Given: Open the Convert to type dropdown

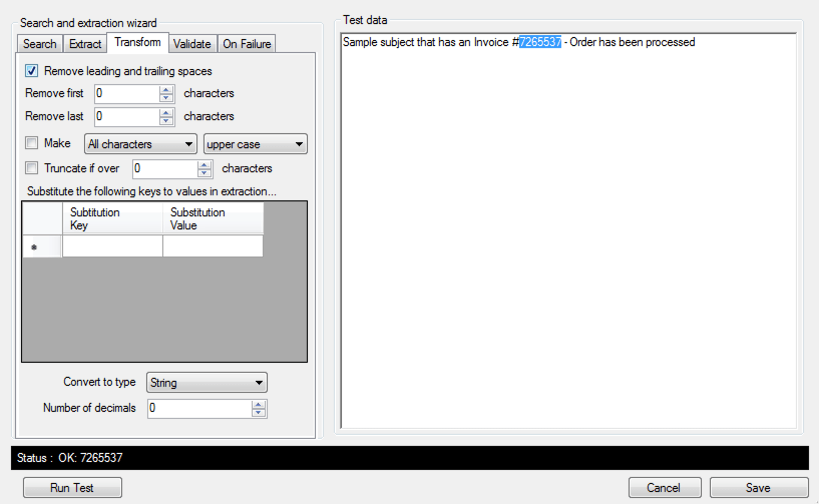Looking at the screenshot, I should 259,382.
